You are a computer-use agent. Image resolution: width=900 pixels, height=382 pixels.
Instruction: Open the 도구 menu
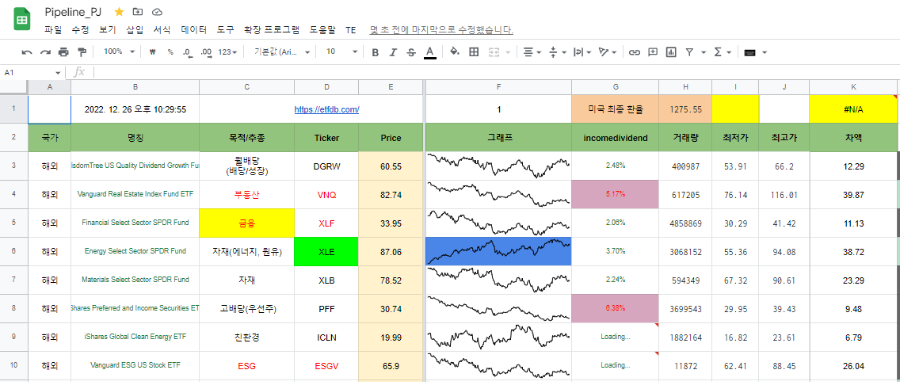(x=226, y=30)
